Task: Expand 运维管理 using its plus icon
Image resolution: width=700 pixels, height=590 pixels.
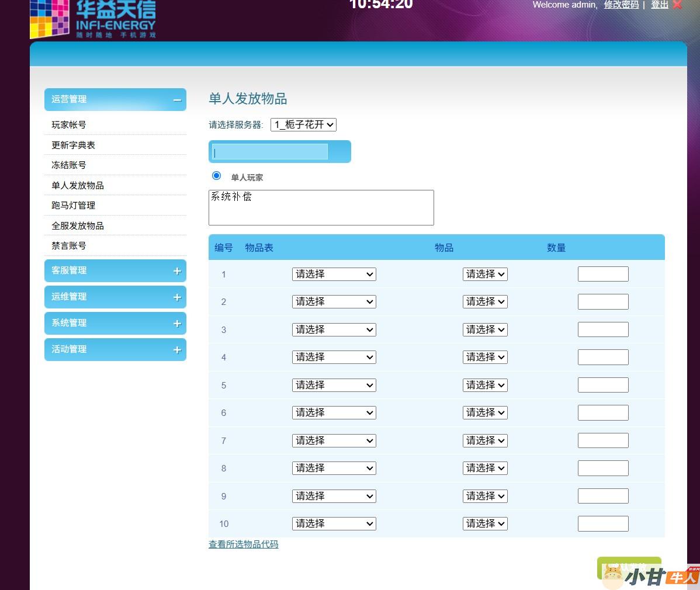Action: [x=177, y=297]
